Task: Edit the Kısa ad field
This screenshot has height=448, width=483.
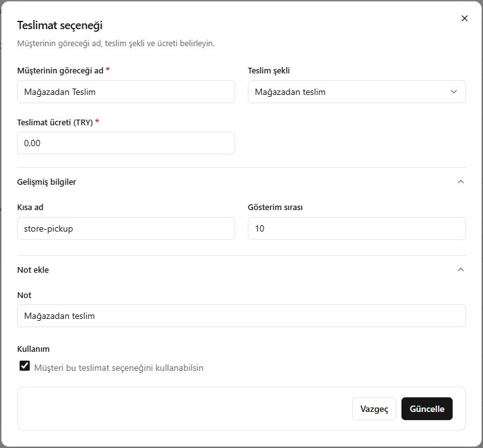Action: [126, 228]
